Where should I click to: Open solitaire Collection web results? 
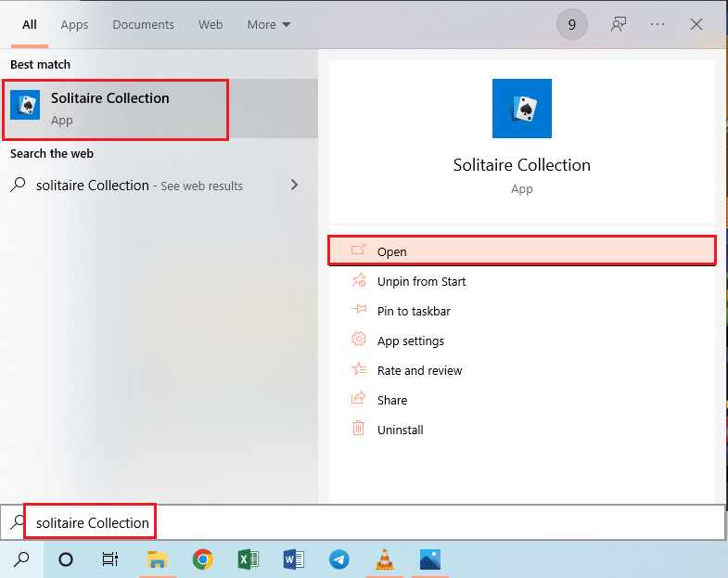[x=160, y=185]
